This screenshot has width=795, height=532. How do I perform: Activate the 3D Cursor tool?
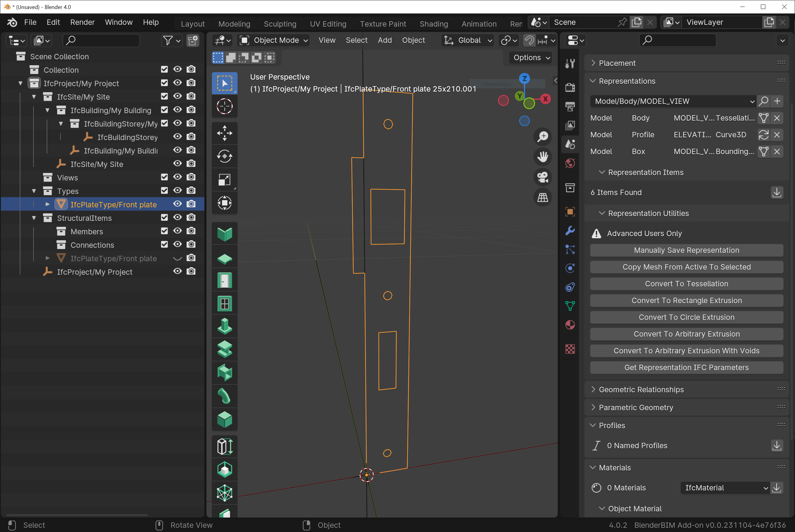(x=224, y=106)
